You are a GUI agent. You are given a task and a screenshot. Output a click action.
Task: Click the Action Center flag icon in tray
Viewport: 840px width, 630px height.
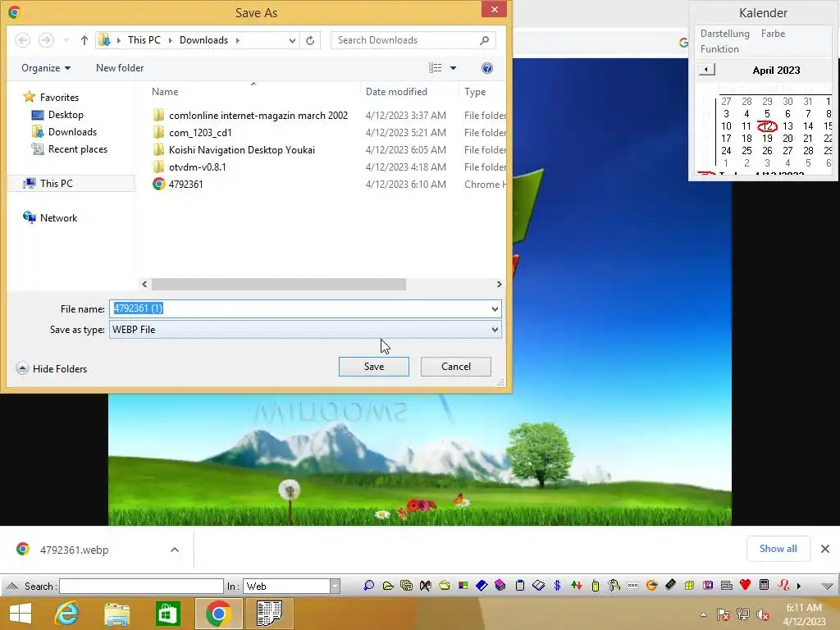click(x=723, y=614)
